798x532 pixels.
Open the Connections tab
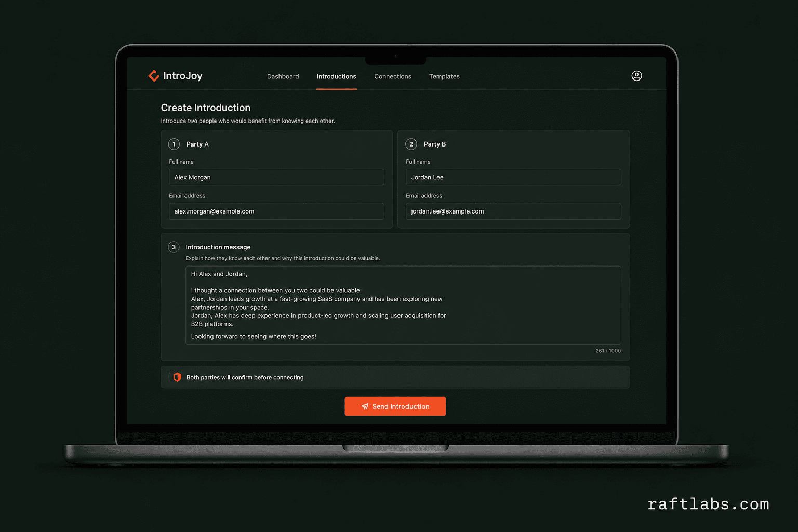(x=393, y=76)
